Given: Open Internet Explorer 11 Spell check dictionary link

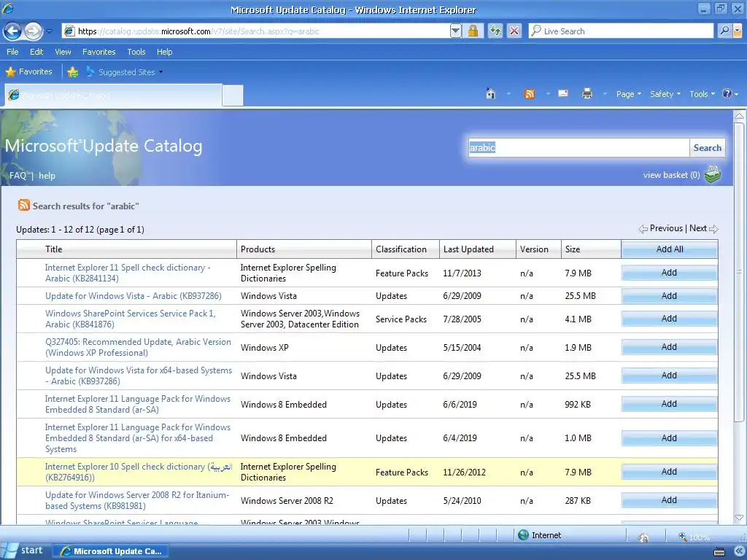Looking at the screenshot, I should 128,273.
